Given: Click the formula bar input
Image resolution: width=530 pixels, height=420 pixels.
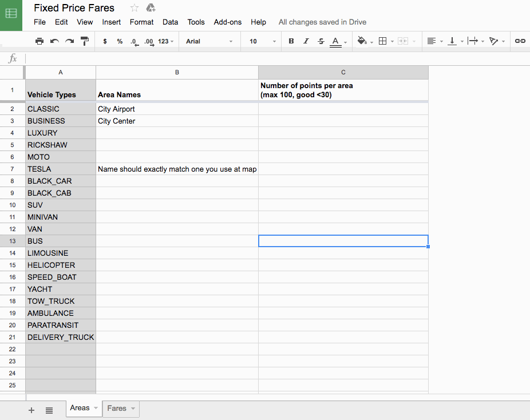Looking at the screenshot, I should click(x=277, y=58).
